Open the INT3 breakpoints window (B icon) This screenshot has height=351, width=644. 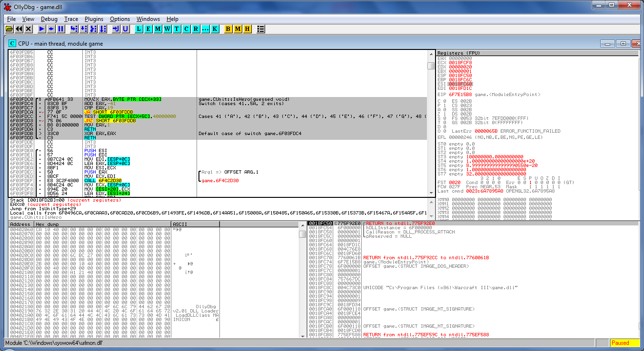[228, 29]
